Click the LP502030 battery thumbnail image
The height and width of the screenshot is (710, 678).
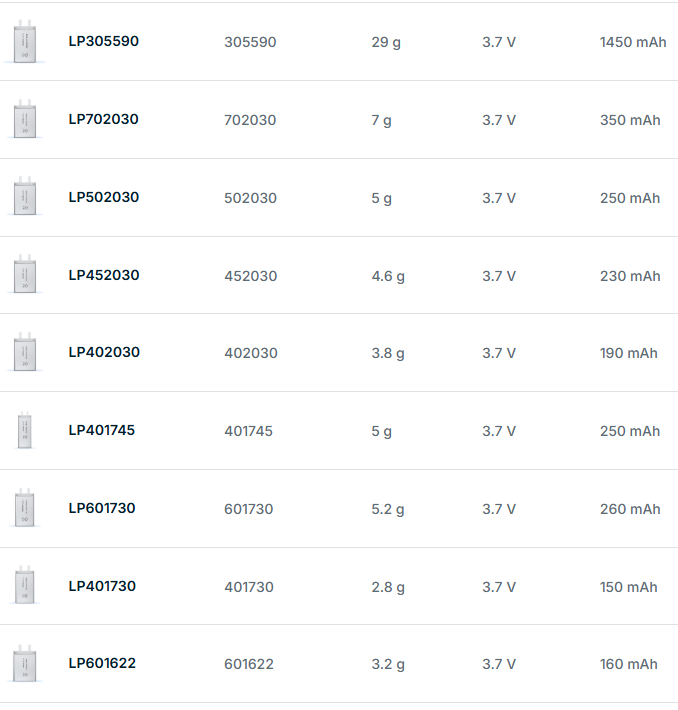(25, 197)
